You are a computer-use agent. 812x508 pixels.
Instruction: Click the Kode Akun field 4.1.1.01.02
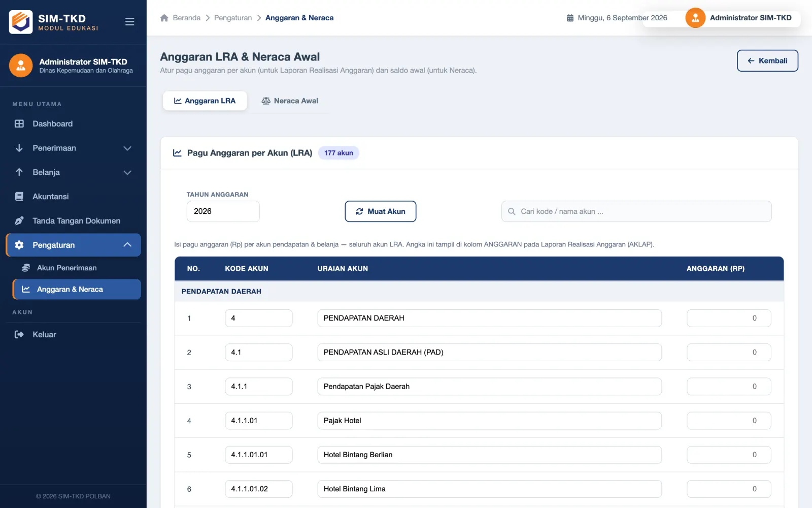coord(259,489)
